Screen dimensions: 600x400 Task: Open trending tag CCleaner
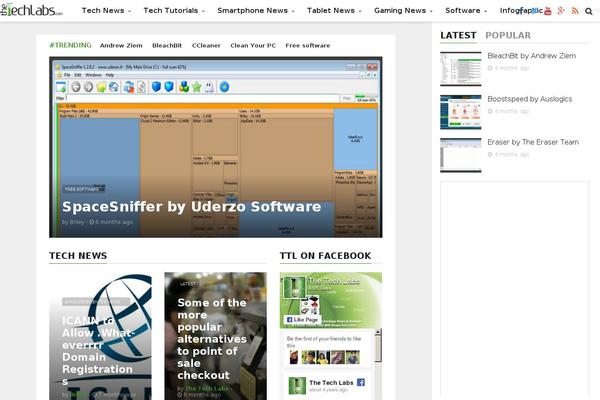(206, 46)
